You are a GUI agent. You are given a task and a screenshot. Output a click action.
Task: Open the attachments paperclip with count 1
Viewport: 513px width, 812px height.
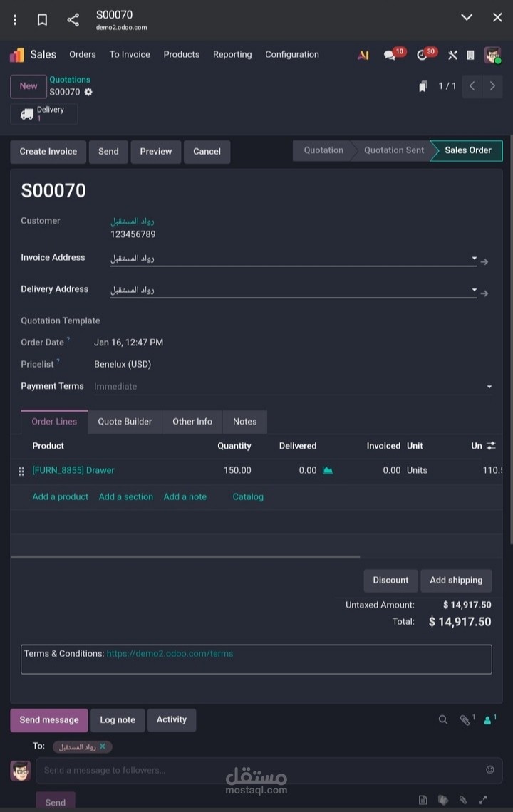(467, 720)
